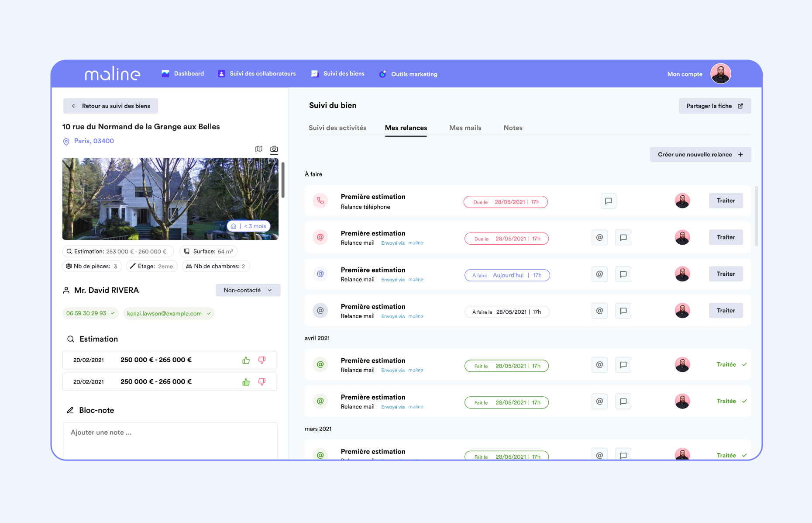Click the Ajouter une note field
The image size is (812, 523).
pos(170,440)
